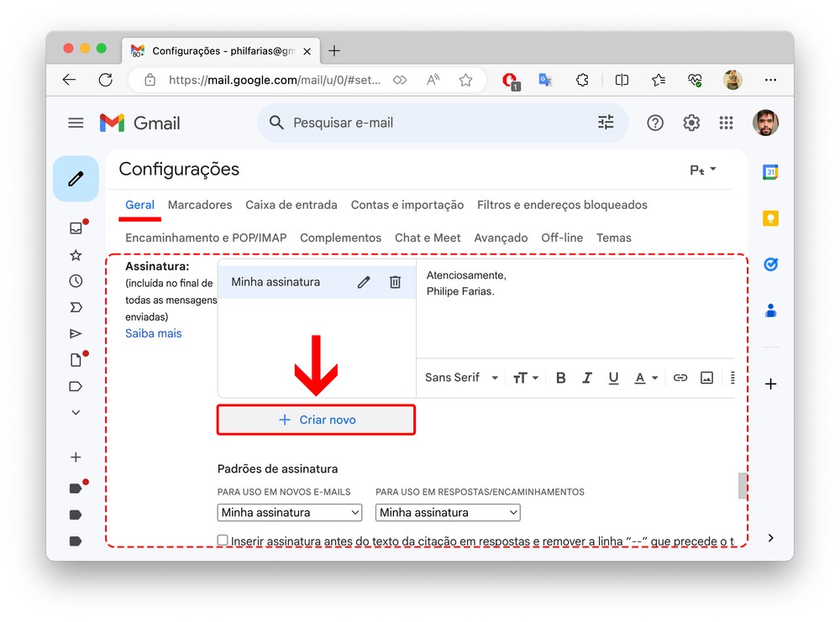Toggle underline in signature editor
This screenshot has height=622, width=840.
613,378
